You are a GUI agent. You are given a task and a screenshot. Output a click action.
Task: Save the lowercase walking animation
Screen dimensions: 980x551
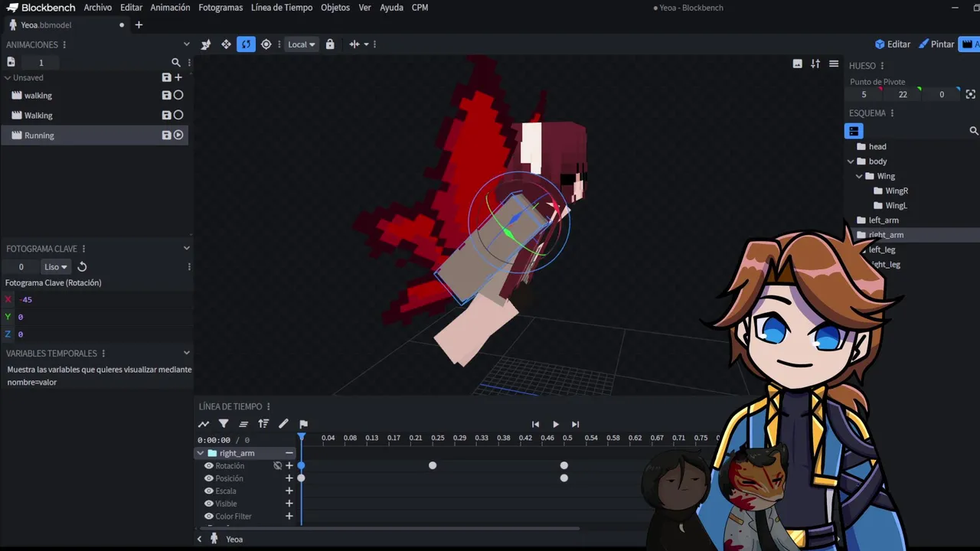coord(166,95)
